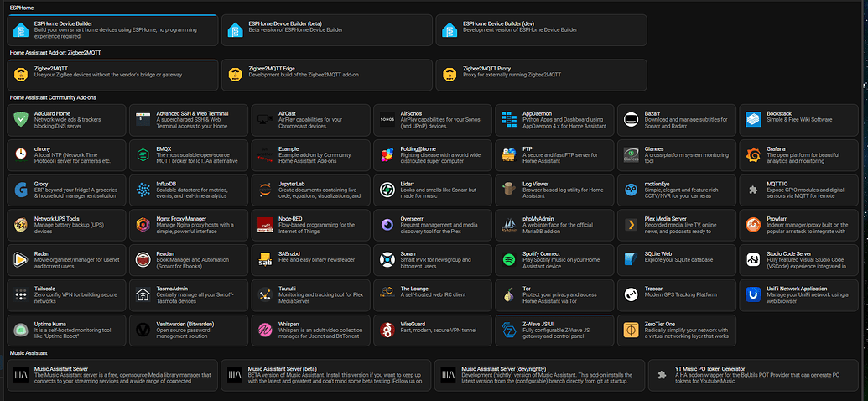Open the ZeroTier One add-on card
This screenshot has width=868, height=401.
[x=677, y=330]
